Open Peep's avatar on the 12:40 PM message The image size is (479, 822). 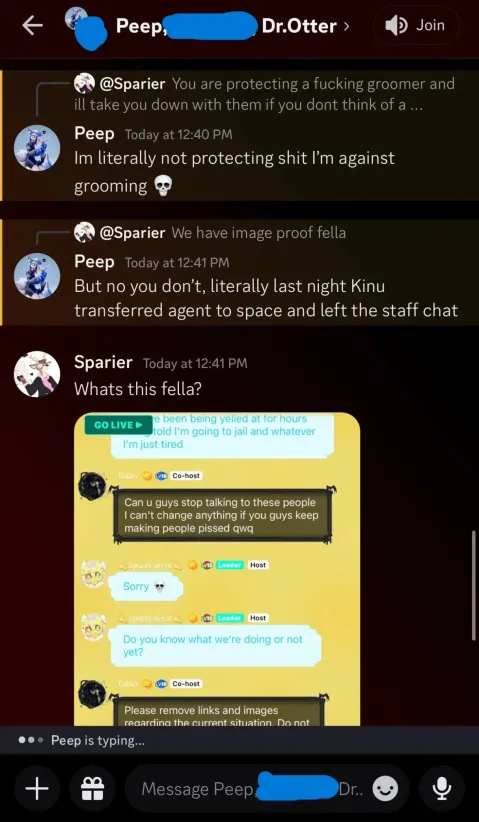37,148
